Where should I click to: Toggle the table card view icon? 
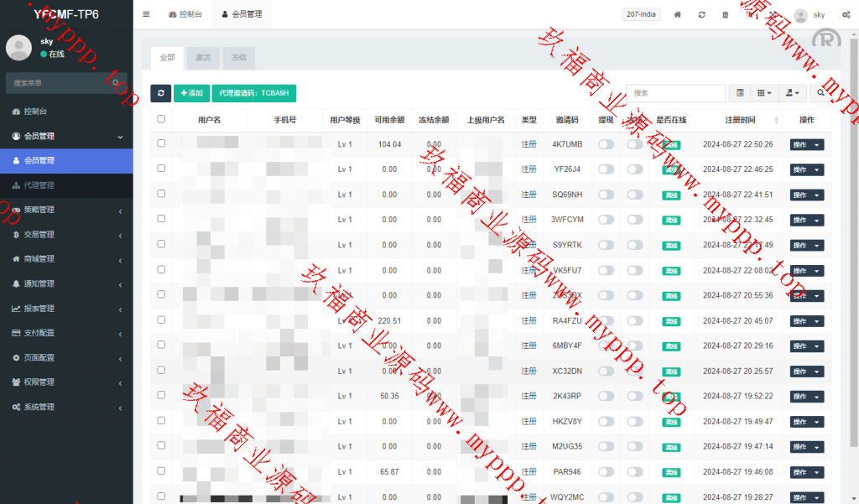tap(739, 93)
